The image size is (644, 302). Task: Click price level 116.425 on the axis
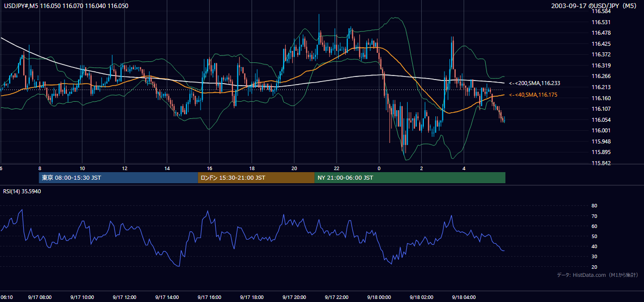pyautogui.click(x=601, y=44)
